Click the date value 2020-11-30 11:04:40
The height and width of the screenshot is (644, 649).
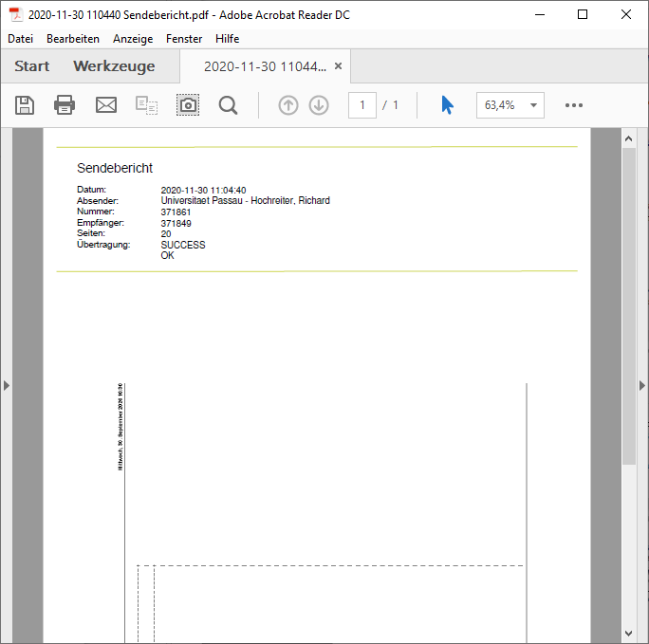[x=203, y=191]
